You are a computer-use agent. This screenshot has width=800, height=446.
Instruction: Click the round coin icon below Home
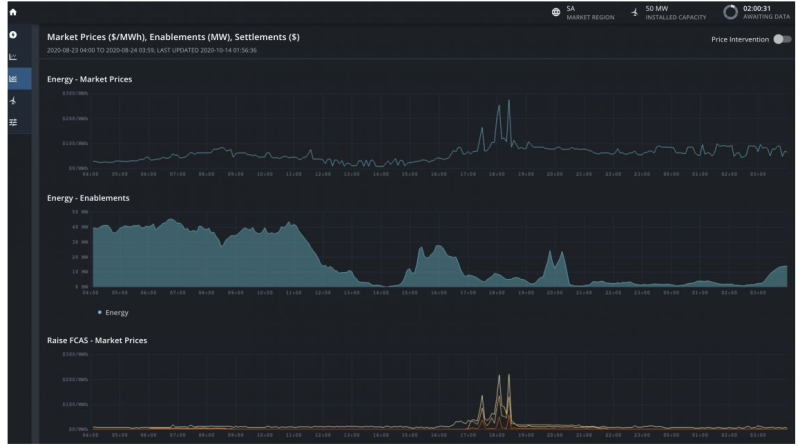point(15,34)
